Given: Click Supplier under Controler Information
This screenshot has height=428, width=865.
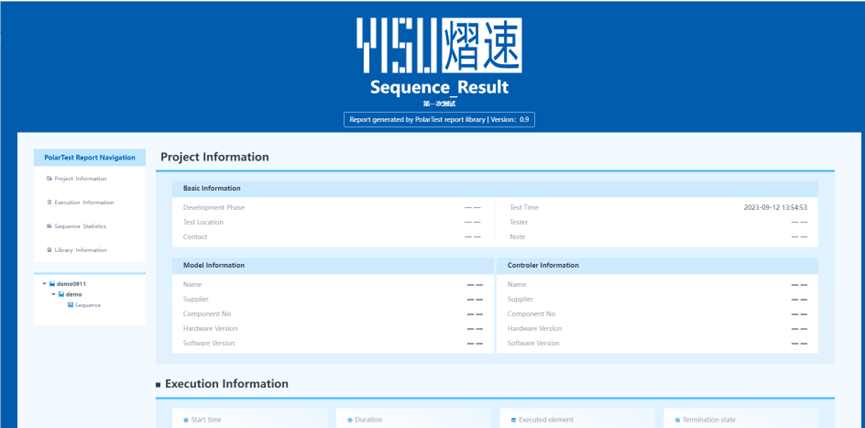Looking at the screenshot, I should pos(520,299).
